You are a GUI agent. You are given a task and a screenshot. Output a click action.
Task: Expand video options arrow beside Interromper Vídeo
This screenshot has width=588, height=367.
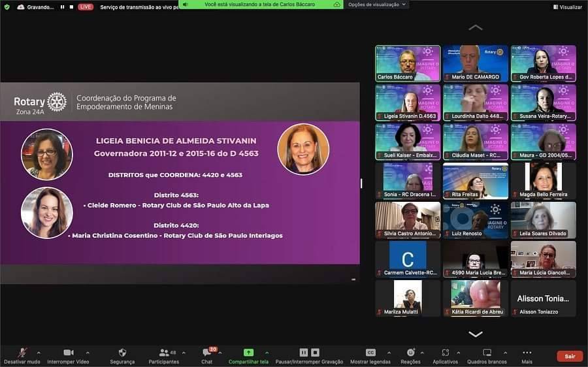tap(88, 353)
